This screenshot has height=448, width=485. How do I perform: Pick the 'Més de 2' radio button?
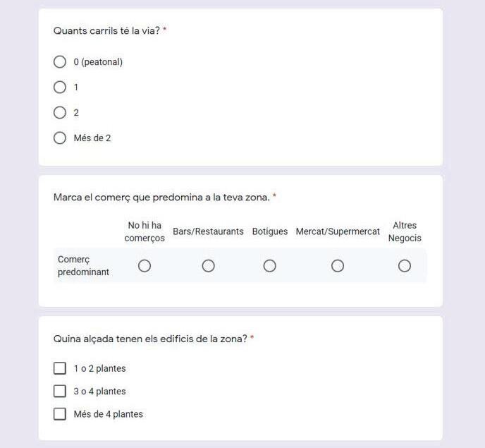click(x=60, y=138)
